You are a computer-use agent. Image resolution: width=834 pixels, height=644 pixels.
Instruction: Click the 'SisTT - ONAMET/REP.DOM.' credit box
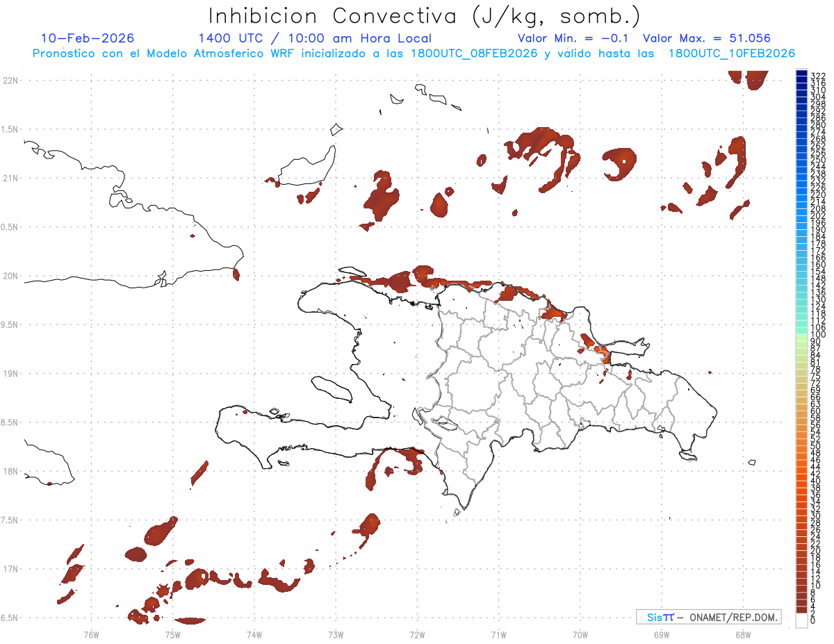(x=709, y=617)
